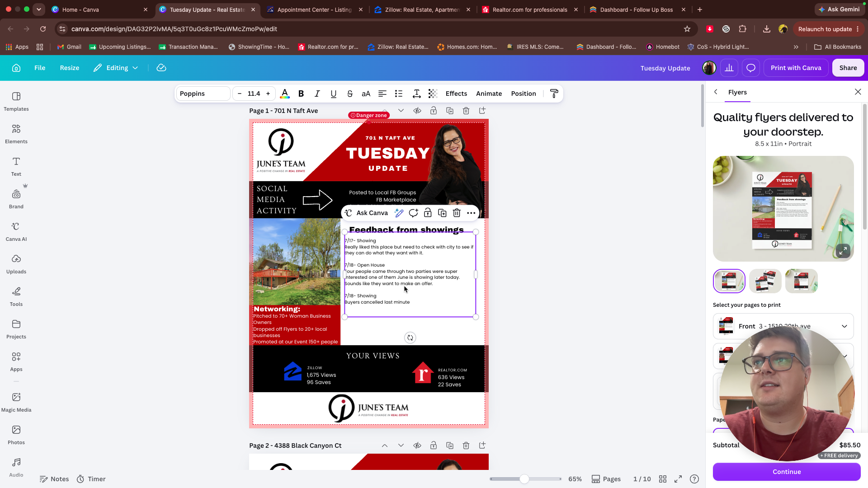Image resolution: width=868 pixels, height=488 pixels.
Task: Open text color picker
Action: click(285, 94)
